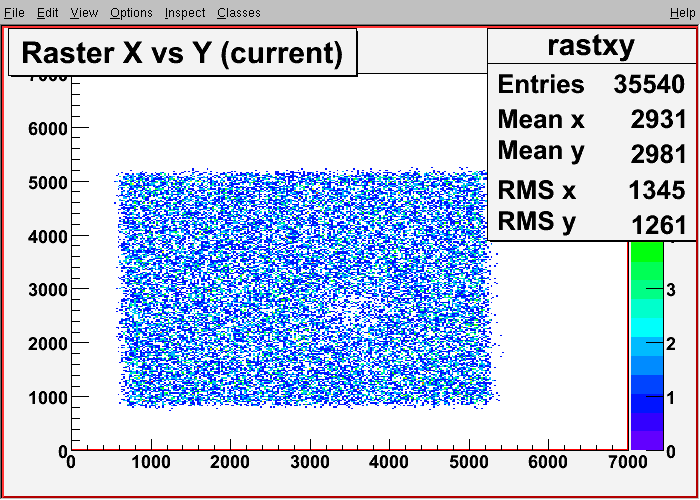Open the Options menu
This screenshot has height=500, width=700.
tap(131, 13)
